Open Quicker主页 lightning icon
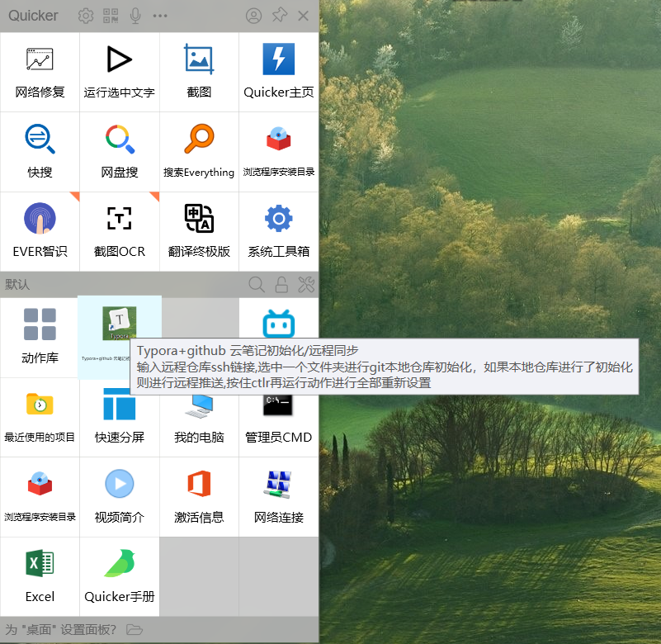 pyautogui.click(x=279, y=72)
